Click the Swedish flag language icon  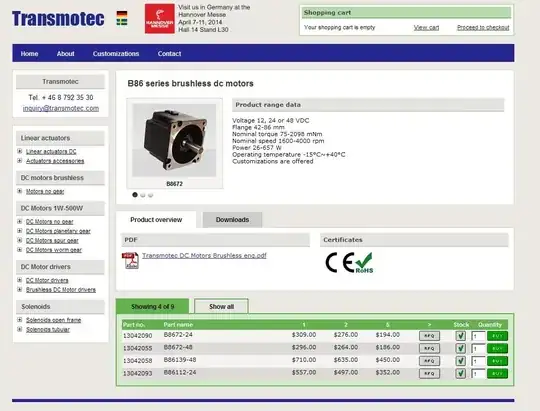coord(122,22)
